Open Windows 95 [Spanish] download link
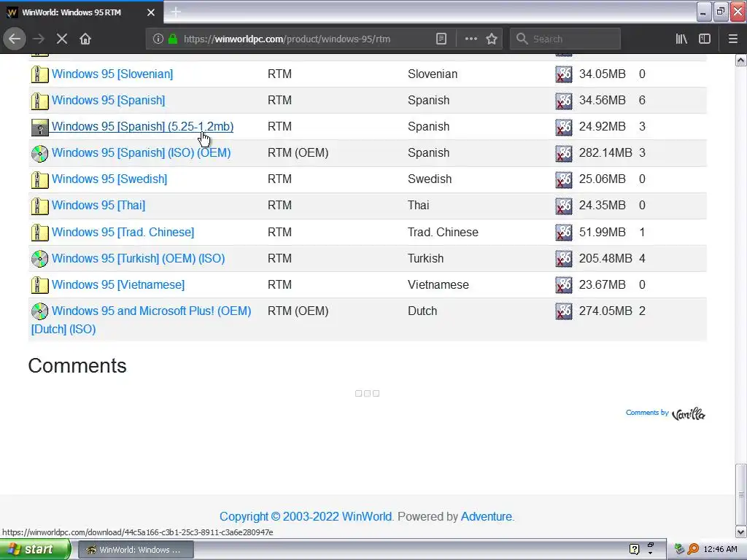 tap(108, 100)
